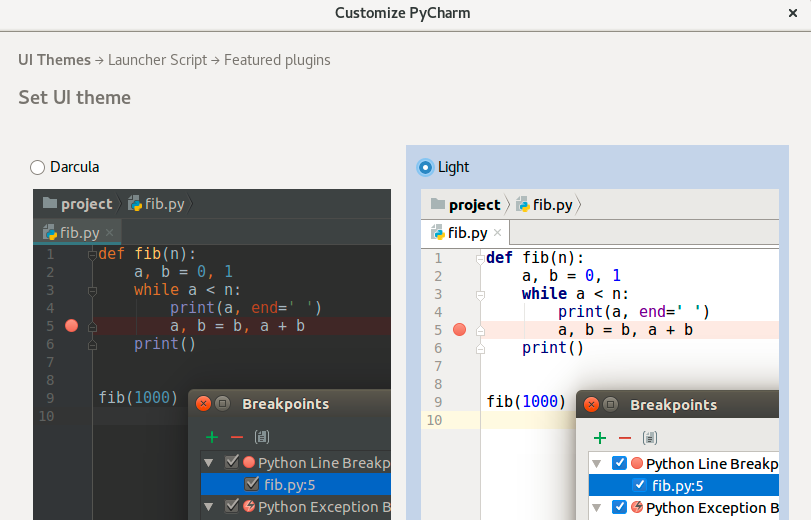Screen dimensions: 811x520
Task: Click the project folder icon in Darcula preview
Action: click(x=50, y=203)
